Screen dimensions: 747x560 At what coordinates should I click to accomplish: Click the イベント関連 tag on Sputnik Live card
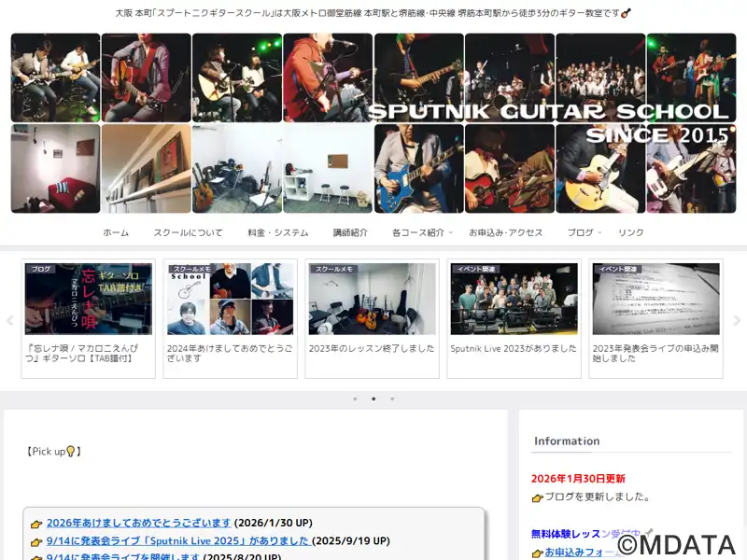pos(476,269)
